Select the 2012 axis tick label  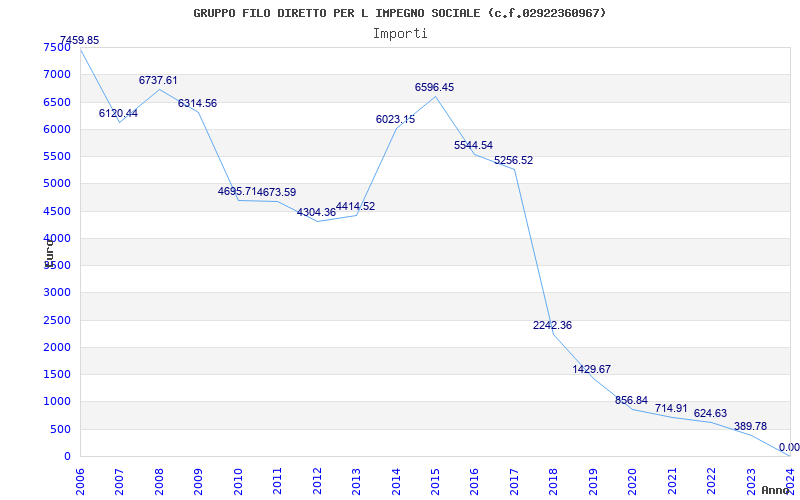317,481
